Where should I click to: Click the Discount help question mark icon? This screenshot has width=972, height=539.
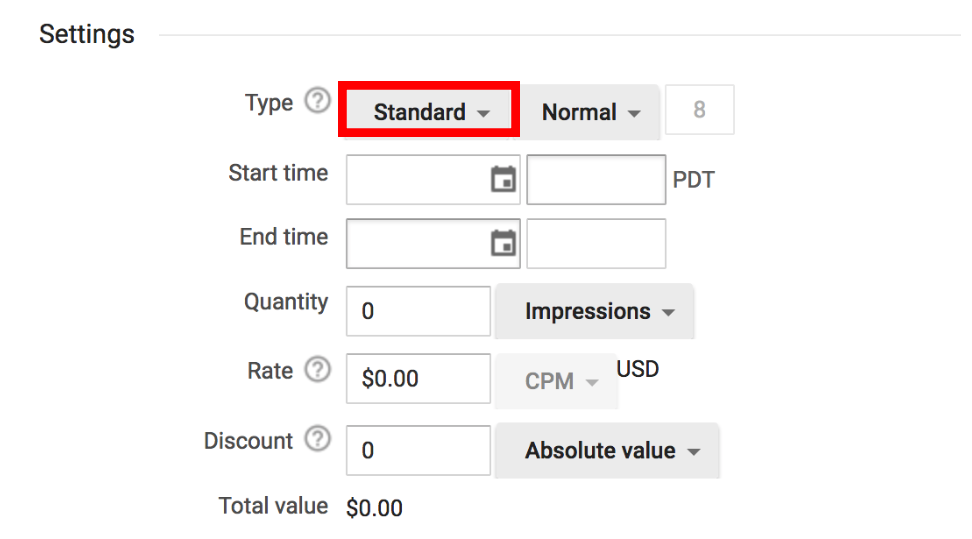[x=317, y=439]
